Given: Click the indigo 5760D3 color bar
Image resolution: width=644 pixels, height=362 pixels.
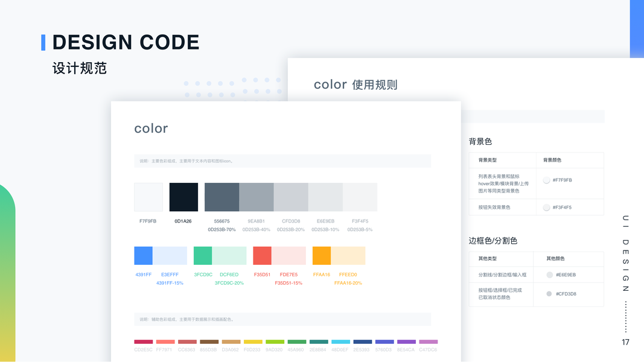Looking at the screenshot, I should point(384,341).
